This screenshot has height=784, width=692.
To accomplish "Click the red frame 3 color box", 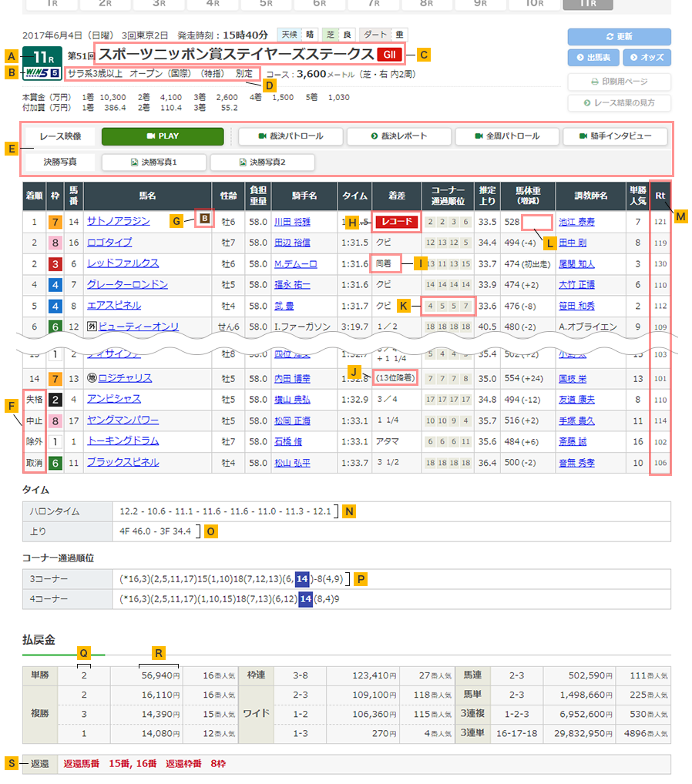I will click(x=55, y=264).
